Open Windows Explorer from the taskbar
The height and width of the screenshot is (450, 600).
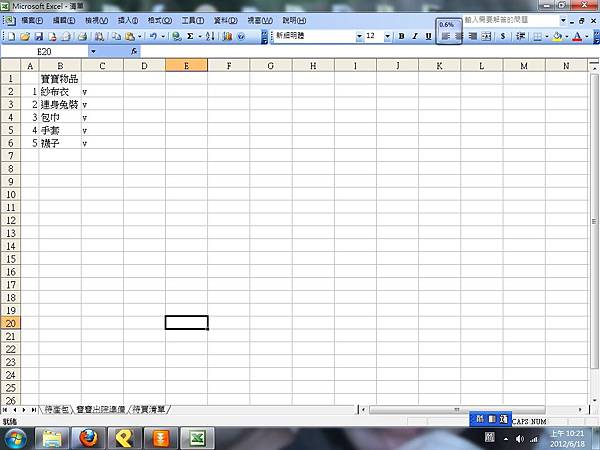tap(52, 439)
